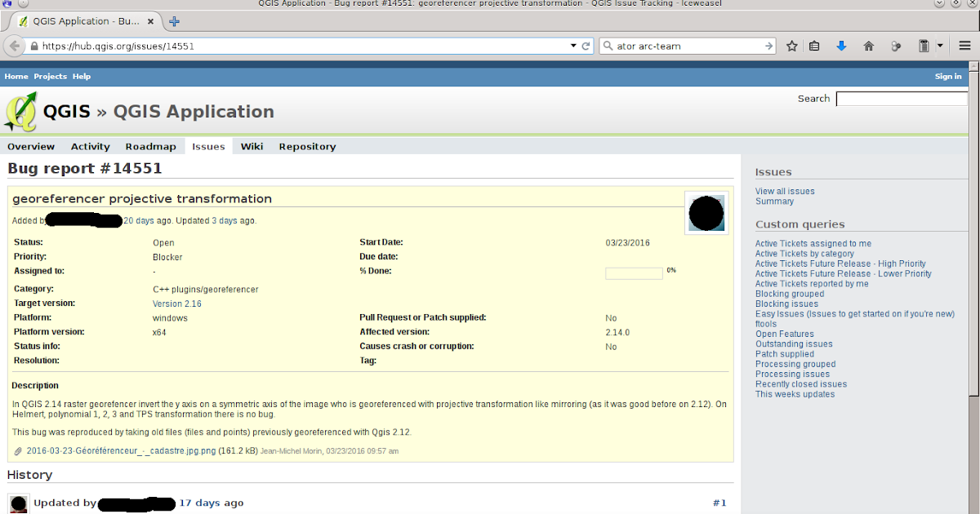Click the QGIS link in page header
The image size is (980, 514).
click(x=66, y=112)
